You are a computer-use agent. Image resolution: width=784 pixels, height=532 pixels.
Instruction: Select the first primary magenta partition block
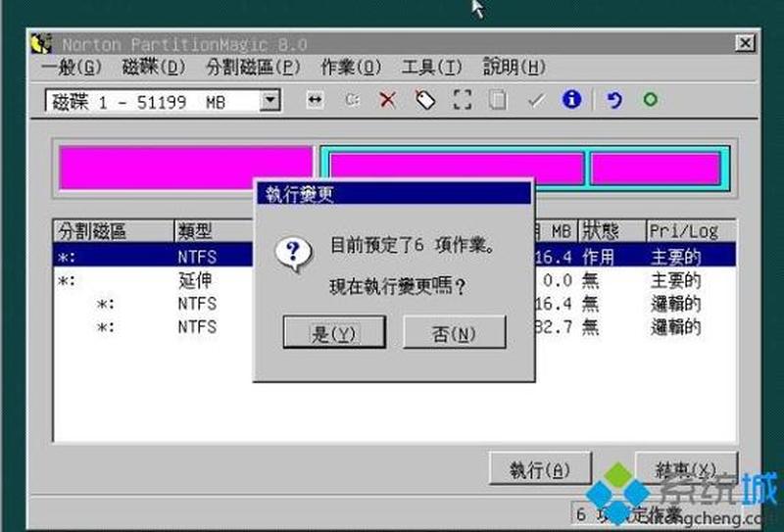click(185, 168)
